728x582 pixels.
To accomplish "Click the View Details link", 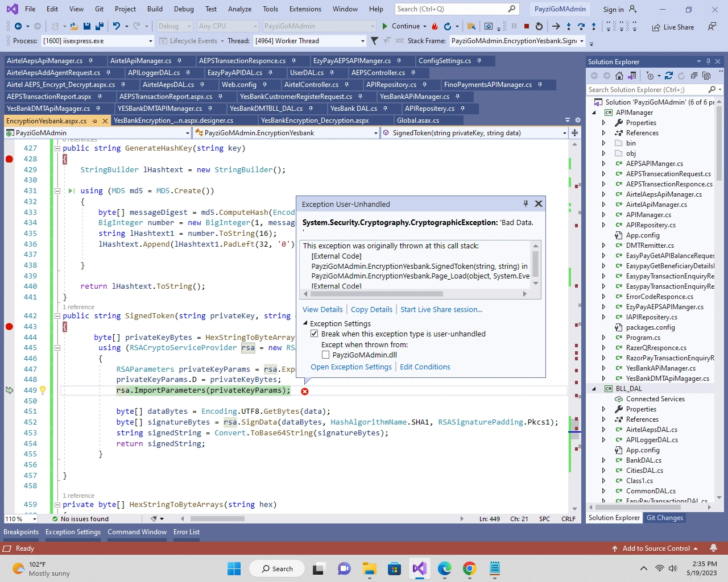I will point(322,310).
